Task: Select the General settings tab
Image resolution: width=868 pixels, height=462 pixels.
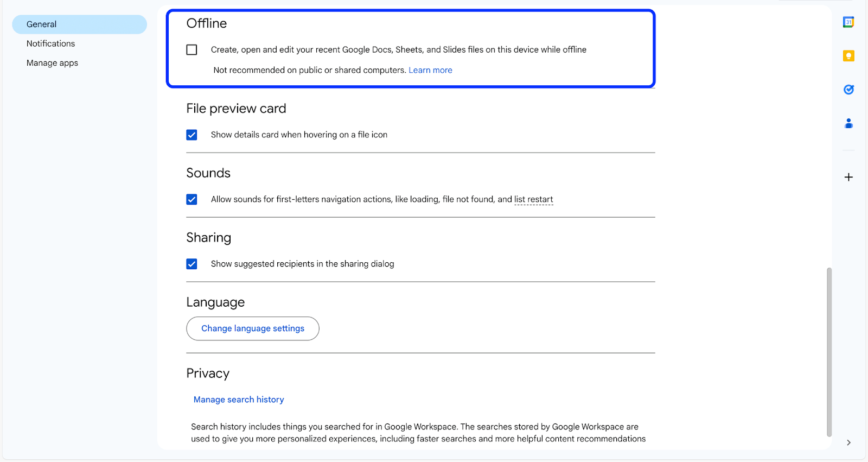Action: [41, 24]
